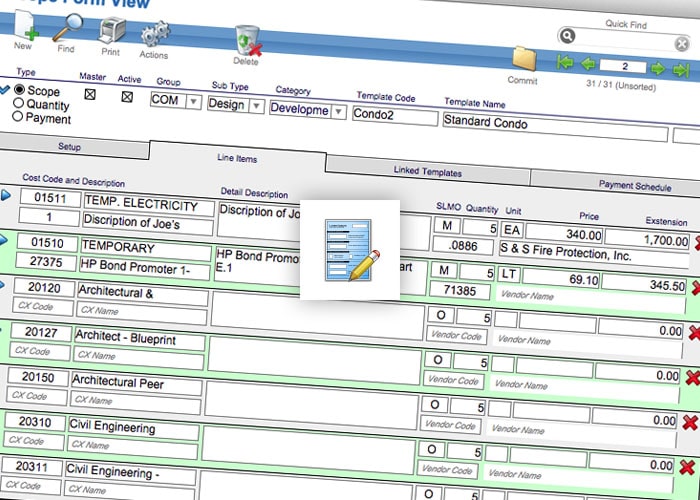700x500 pixels.
Task: Open the Category dropdown
Action: click(338, 112)
